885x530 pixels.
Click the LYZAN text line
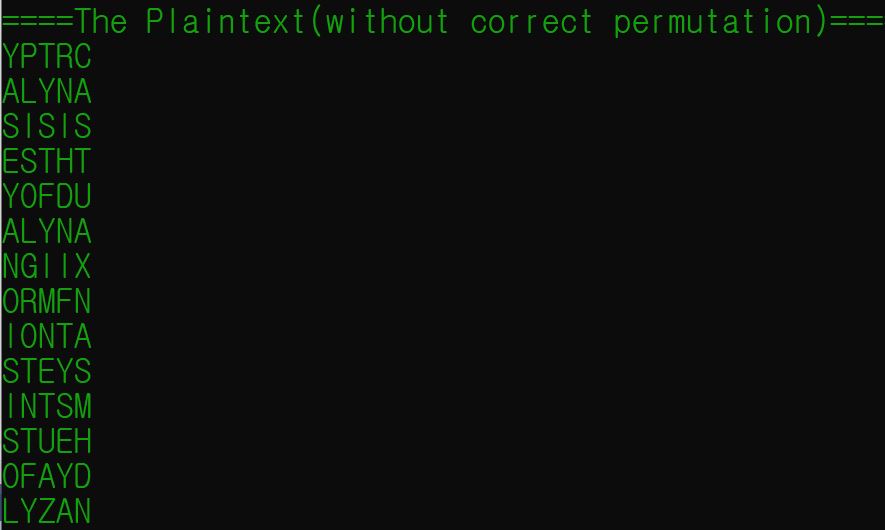pyautogui.click(x=47, y=511)
